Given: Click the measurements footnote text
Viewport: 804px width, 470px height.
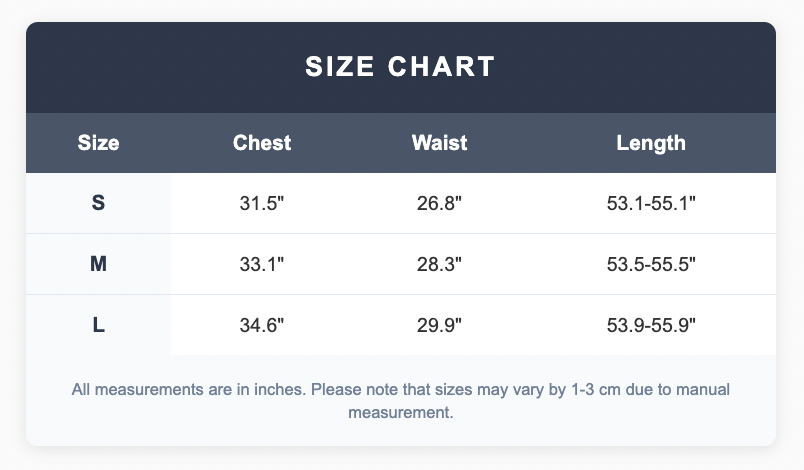Looking at the screenshot, I should [400, 401].
